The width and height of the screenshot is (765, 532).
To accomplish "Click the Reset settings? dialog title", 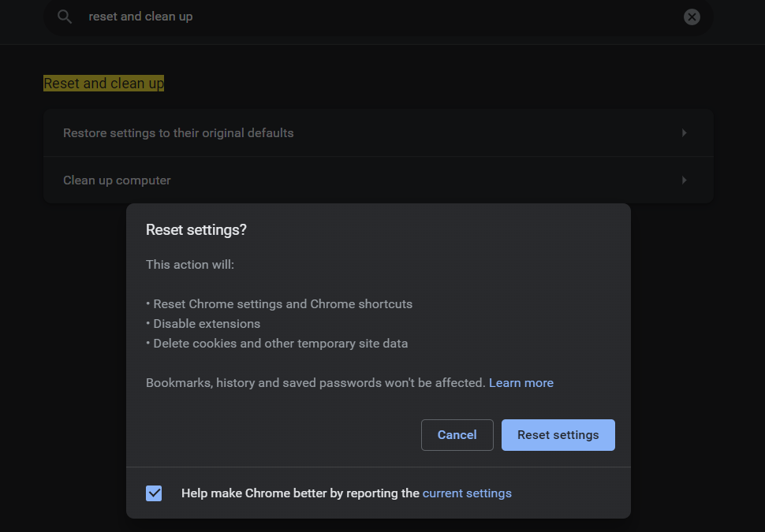I will click(x=196, y=229).
